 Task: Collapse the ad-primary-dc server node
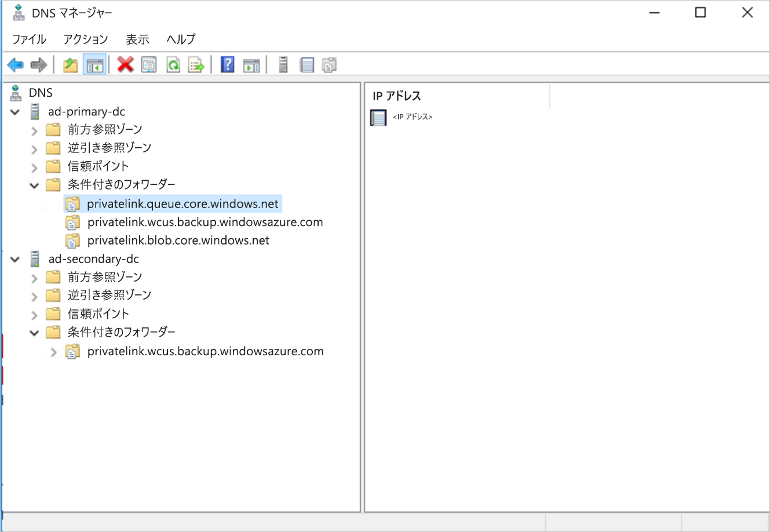[x=15, y=112]
